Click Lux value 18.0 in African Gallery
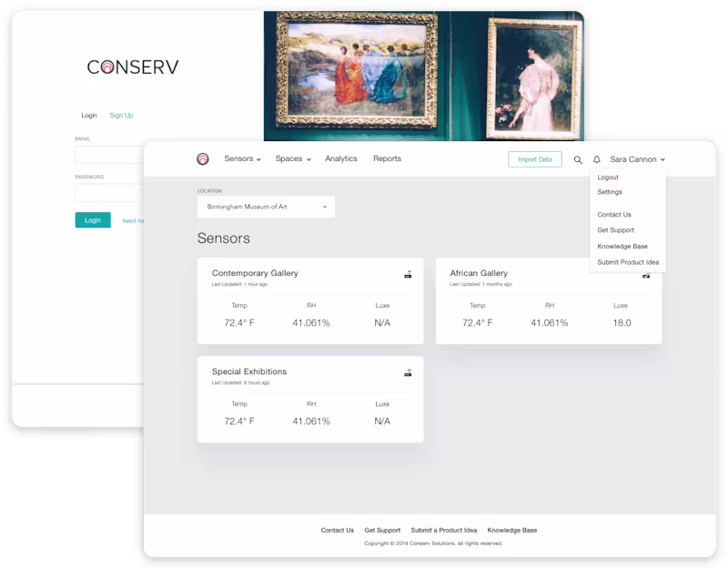The image size is (728, 568). [622, 323]
